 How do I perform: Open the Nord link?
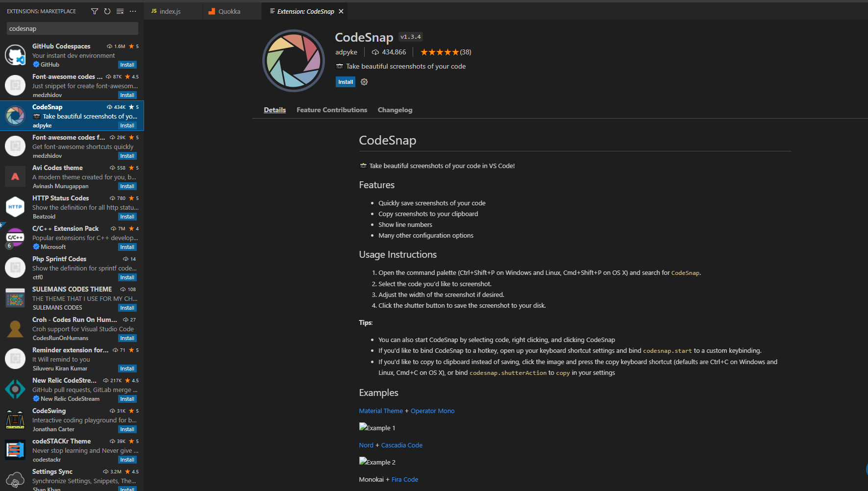point(366,445)
